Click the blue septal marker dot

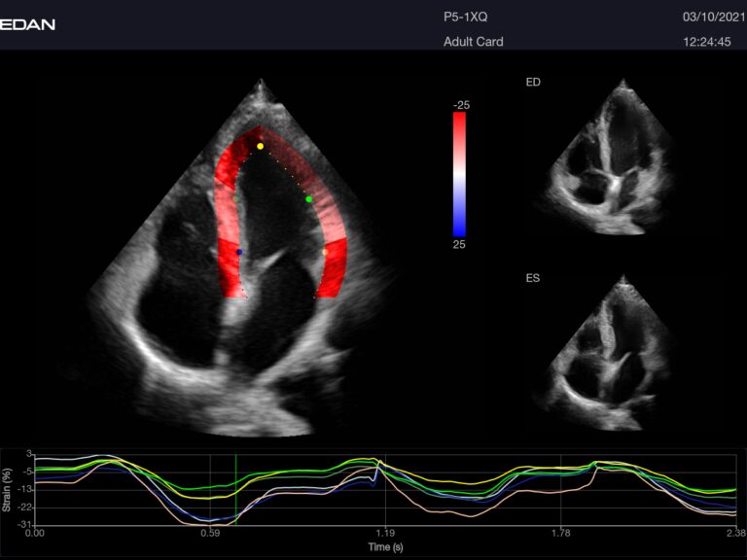coord(239,252)
